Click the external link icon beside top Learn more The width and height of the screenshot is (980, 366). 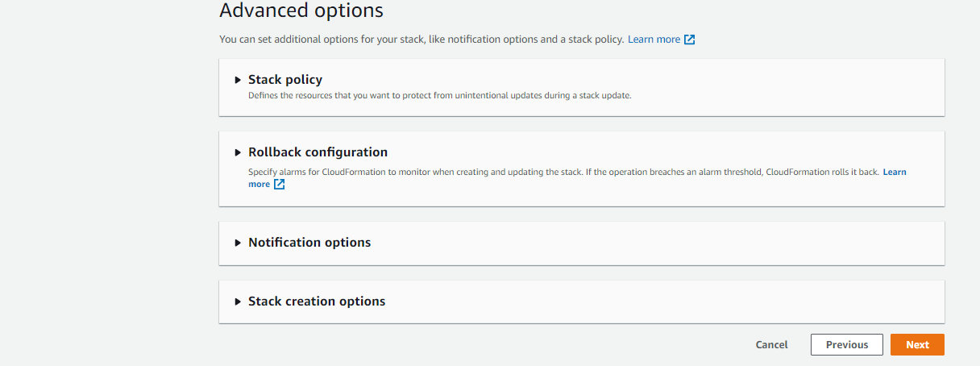[x=689, y=40]
